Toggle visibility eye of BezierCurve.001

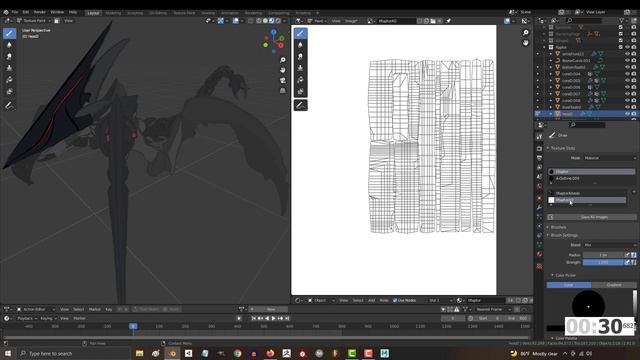(627, 60)
